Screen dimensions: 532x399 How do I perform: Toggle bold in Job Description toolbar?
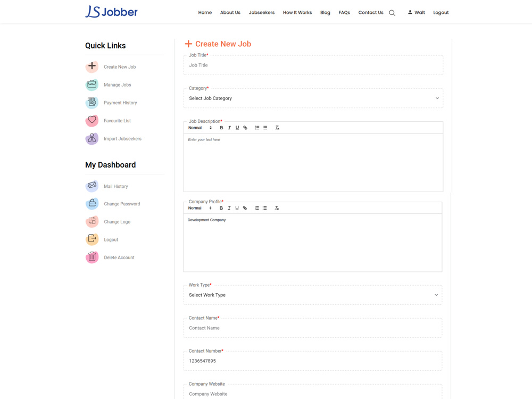coord(221,128)
